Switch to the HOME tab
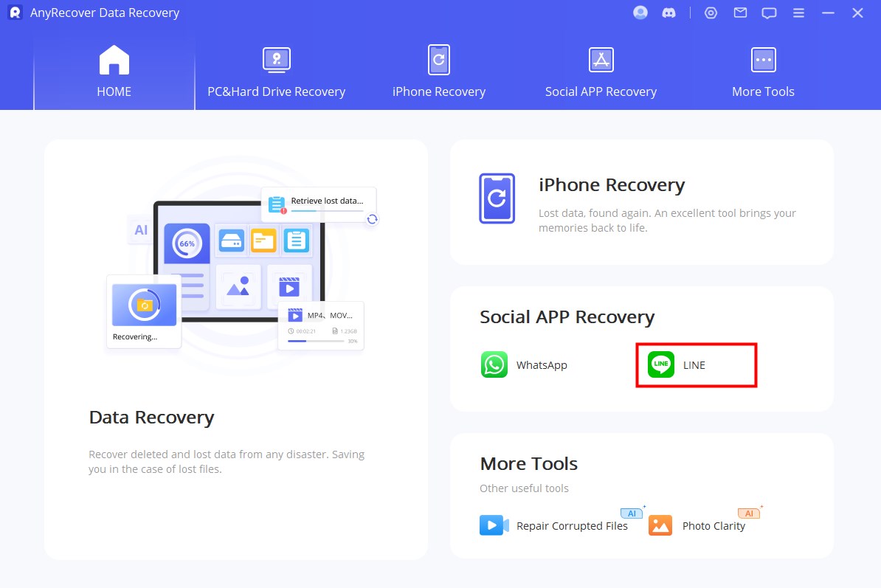 114,72
